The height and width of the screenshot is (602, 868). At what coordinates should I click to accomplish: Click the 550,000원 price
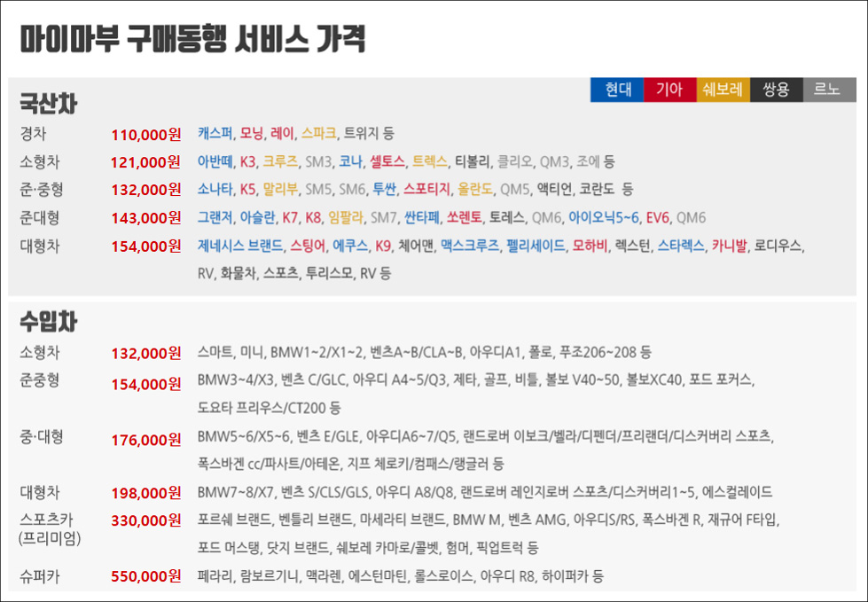coord(146,576)
